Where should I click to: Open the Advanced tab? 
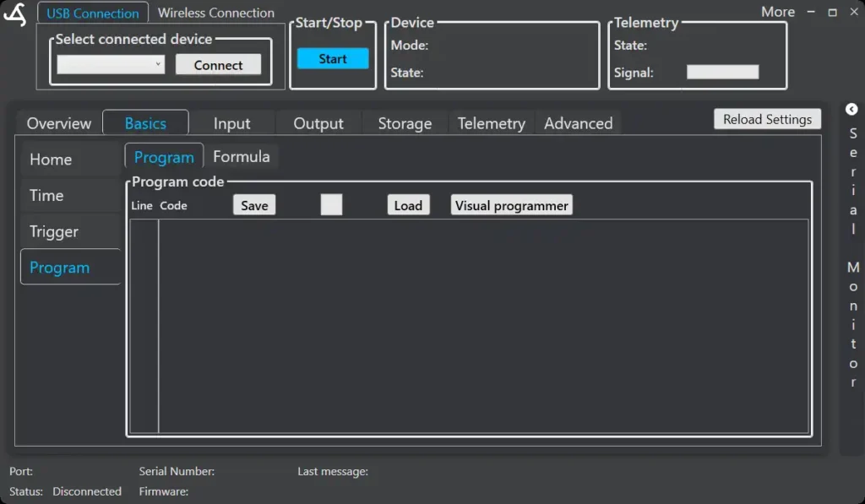point(578,123)
